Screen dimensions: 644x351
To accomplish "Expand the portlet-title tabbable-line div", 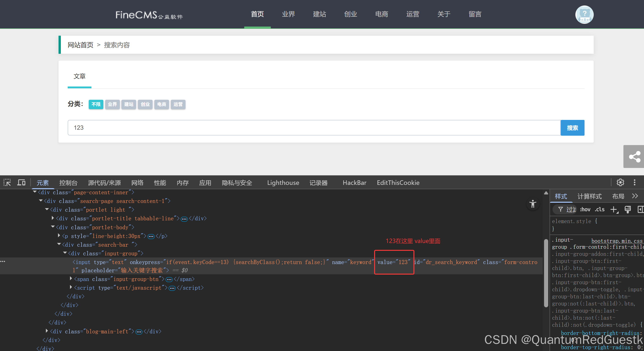I will click(x=53, y=218).
